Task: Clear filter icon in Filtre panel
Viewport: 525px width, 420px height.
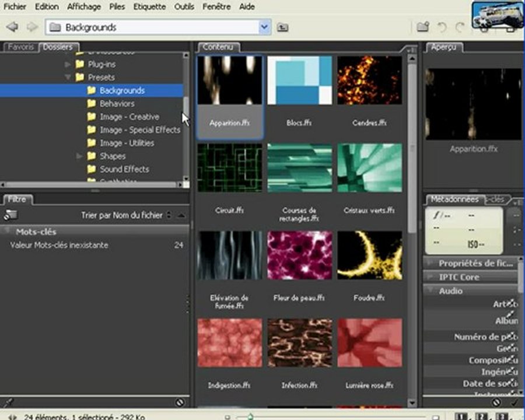Action: click(x=10, y=215)
